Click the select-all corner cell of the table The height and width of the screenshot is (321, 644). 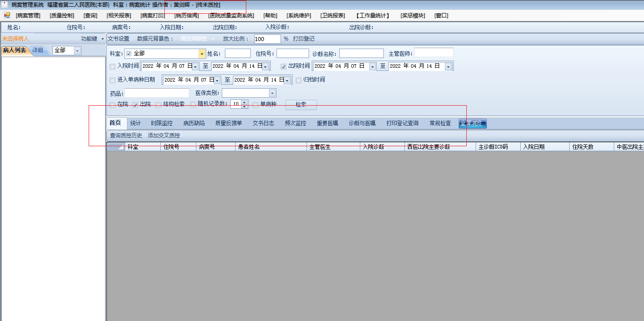pyautogui.click(x=116, y=147)
